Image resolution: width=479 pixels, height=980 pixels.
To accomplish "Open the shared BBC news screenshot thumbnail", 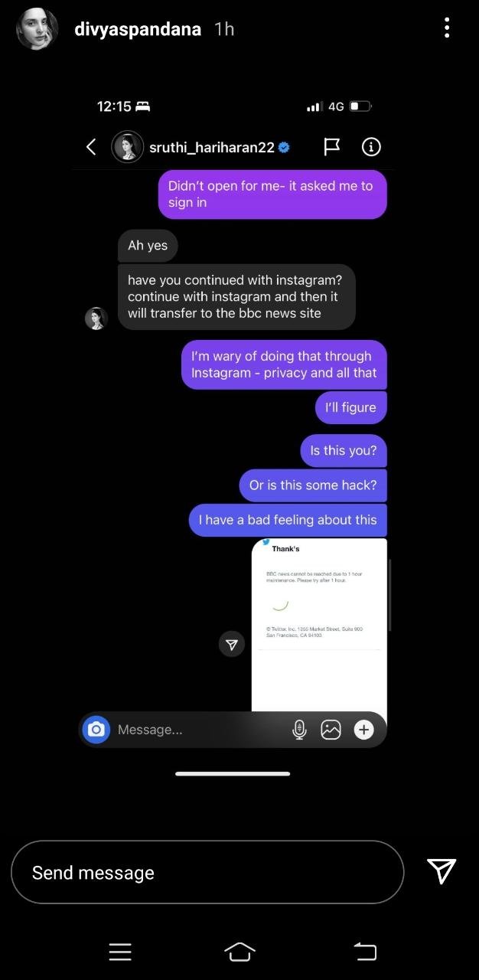I will pyautogui.click(x=319, y=626).
